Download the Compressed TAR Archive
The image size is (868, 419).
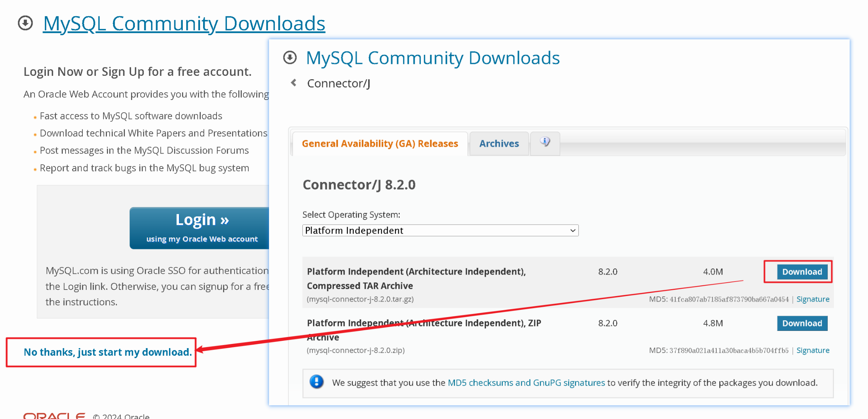coord(802,272)
